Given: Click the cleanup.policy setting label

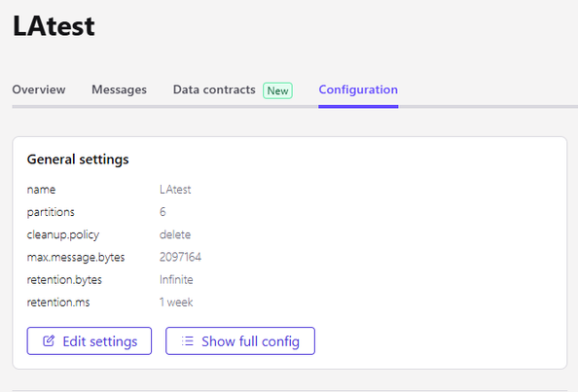Looking at the screenshot, I should coord(63,234).
